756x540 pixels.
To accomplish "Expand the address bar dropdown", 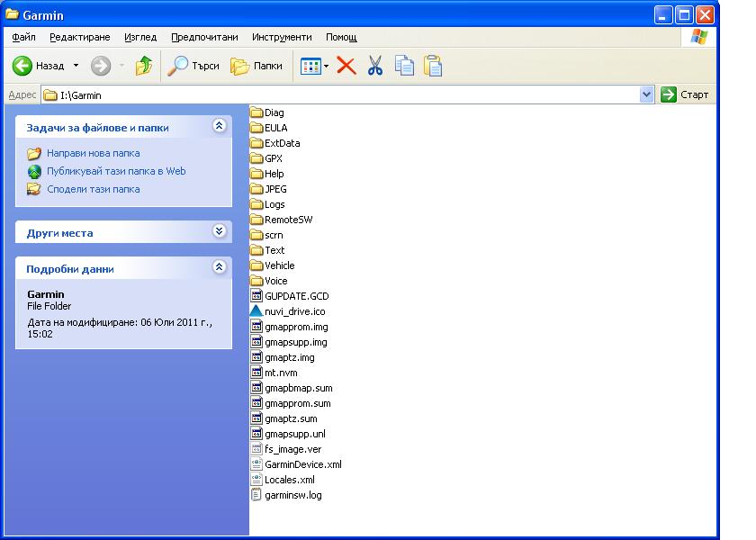I will [x=646, y=94].
